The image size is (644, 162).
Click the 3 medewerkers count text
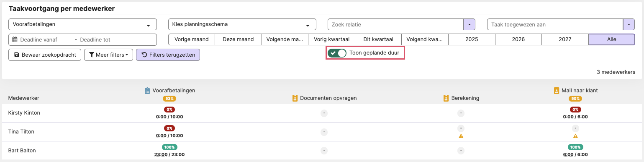pyautogui.click(x=616, y=72)
